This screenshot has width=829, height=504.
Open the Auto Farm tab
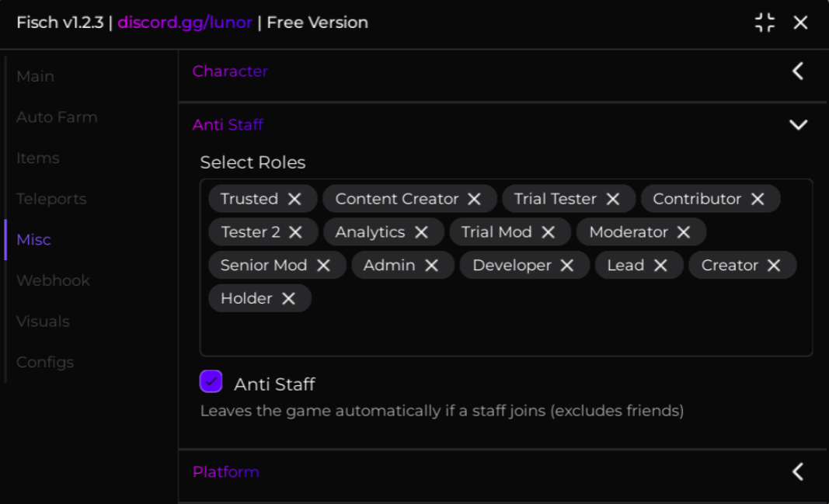[57, 116]
